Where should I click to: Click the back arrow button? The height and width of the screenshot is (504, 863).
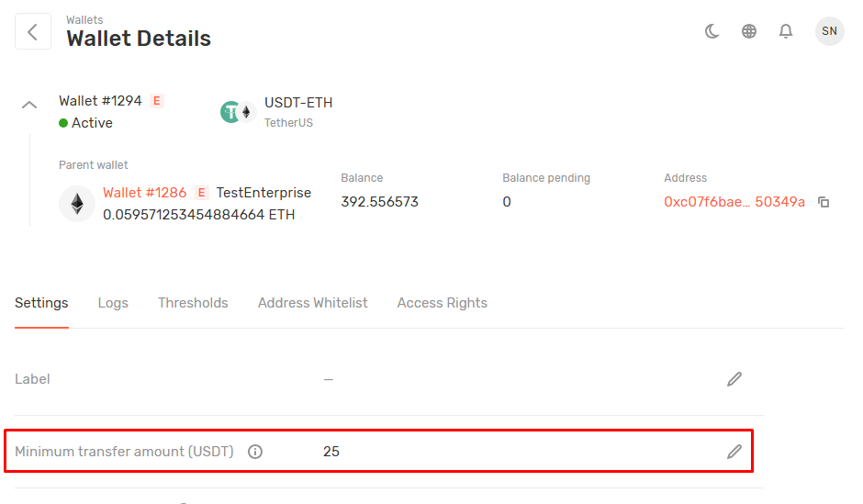point(33,32)
